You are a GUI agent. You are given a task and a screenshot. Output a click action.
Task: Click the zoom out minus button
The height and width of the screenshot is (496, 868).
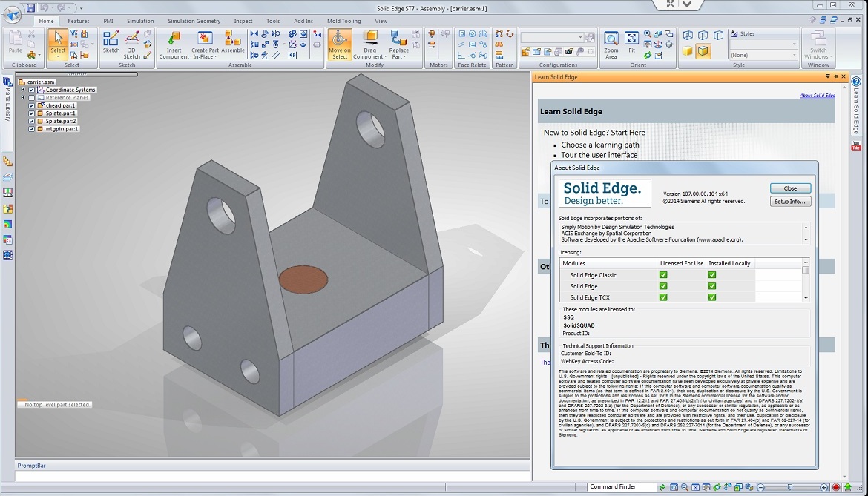[760, 487]
